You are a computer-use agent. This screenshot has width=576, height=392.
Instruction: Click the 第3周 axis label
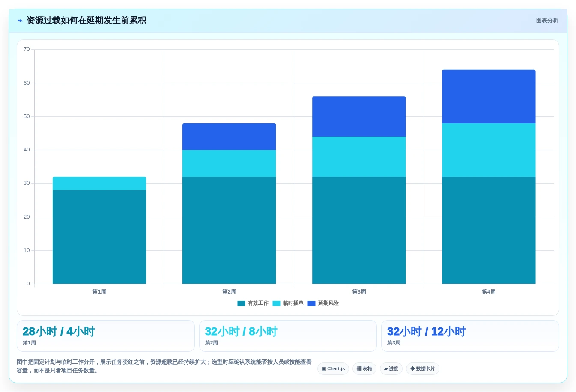(359, 292)
